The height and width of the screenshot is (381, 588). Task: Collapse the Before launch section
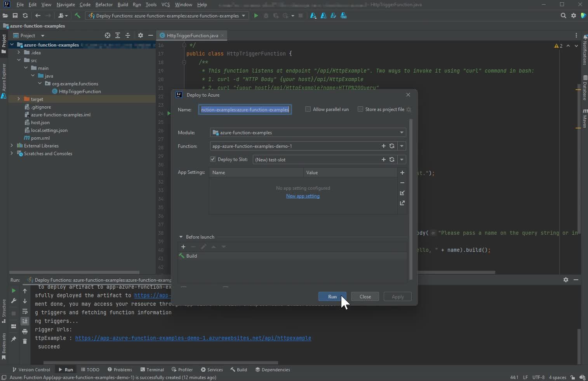181,237
